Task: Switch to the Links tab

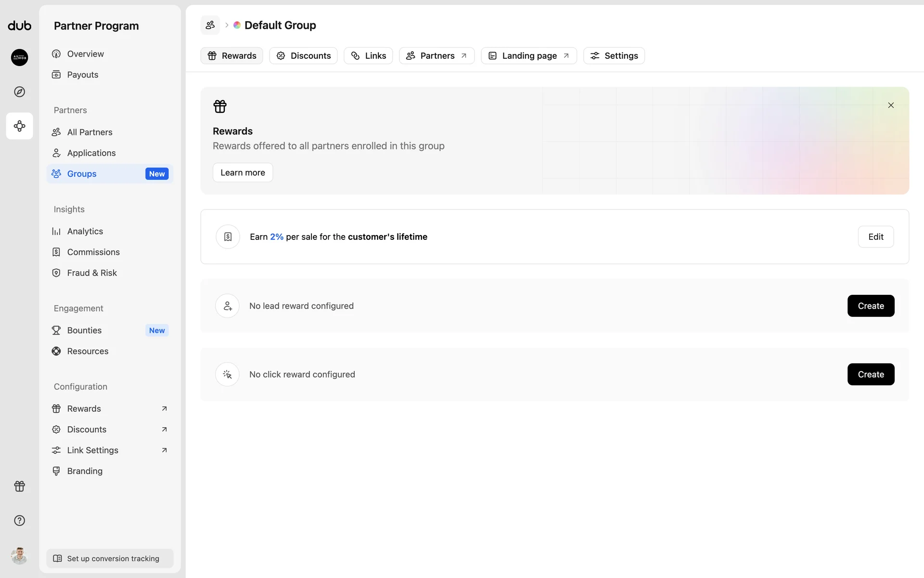Action: click(368, 56)
